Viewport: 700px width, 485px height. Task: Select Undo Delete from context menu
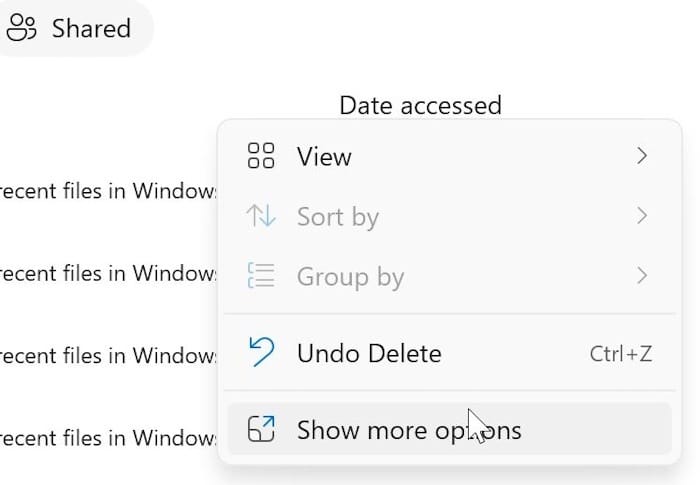coord(369,353)
